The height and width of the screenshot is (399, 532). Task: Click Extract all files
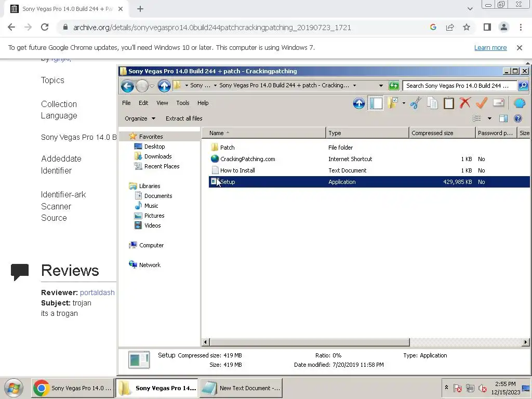coord(184,118)
